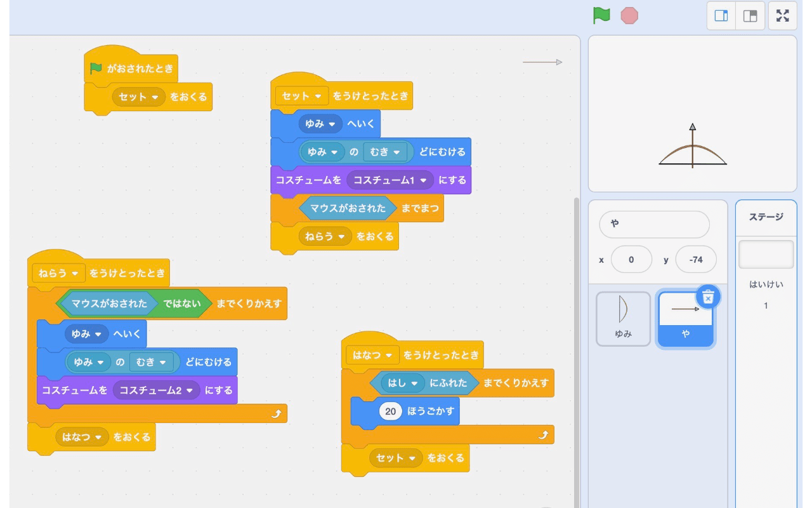This screenshot has width=812, height=508.
Task: Open セット dropdown in をうけとったとき hat block
Action: [301, 96]
